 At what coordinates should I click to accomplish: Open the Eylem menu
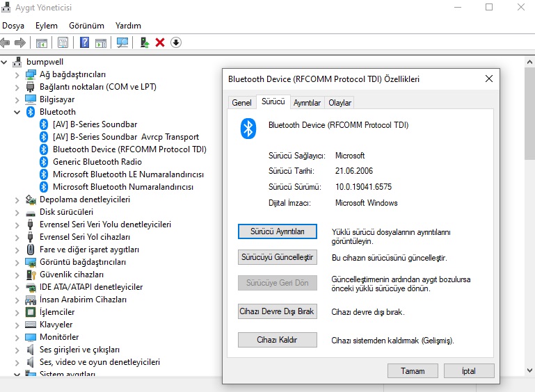(47, 26)
